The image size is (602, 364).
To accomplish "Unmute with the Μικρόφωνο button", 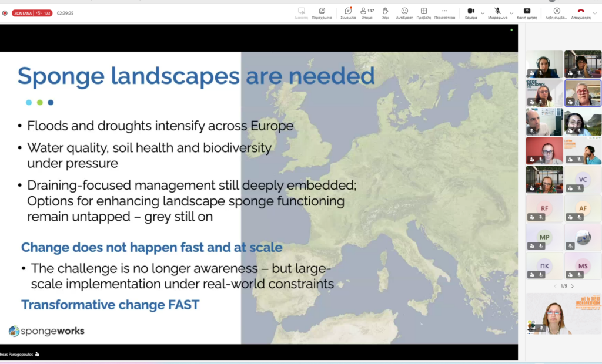I will [497, 13].
